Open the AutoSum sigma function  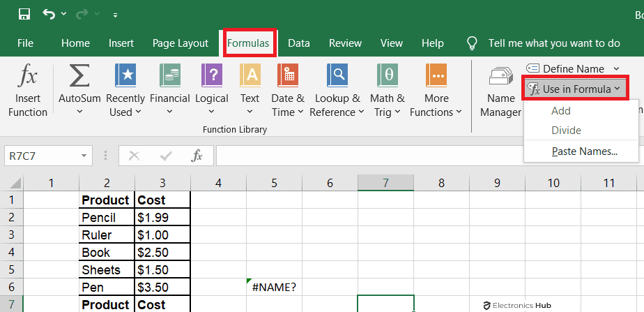80,75
